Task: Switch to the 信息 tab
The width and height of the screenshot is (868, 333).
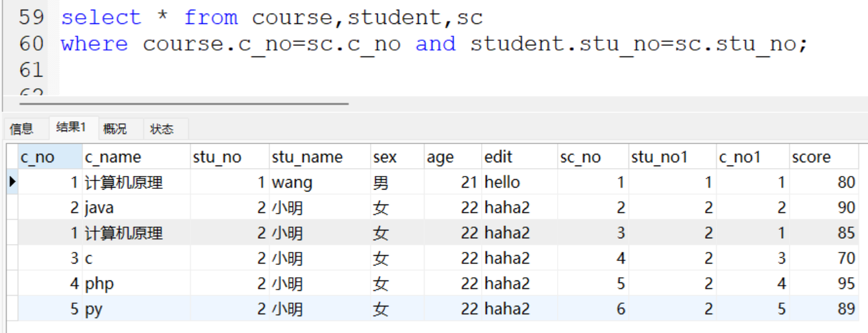Action: coord(21,129)
